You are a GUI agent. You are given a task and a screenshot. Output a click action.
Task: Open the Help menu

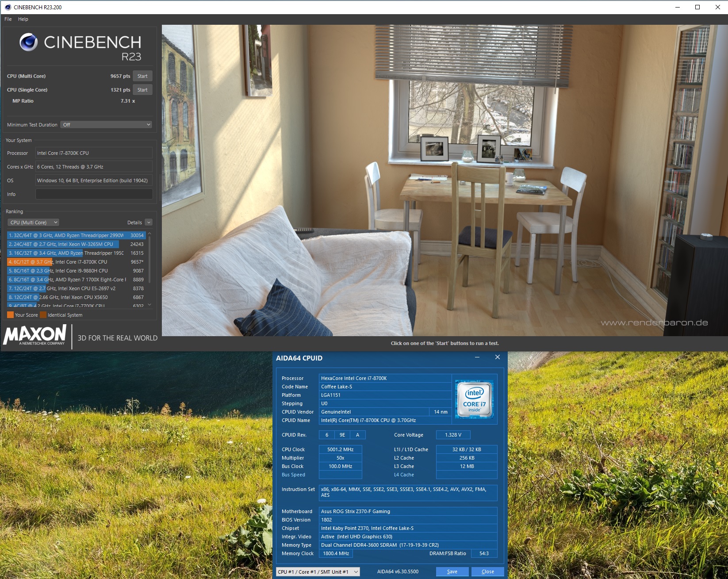pos(23,19)
